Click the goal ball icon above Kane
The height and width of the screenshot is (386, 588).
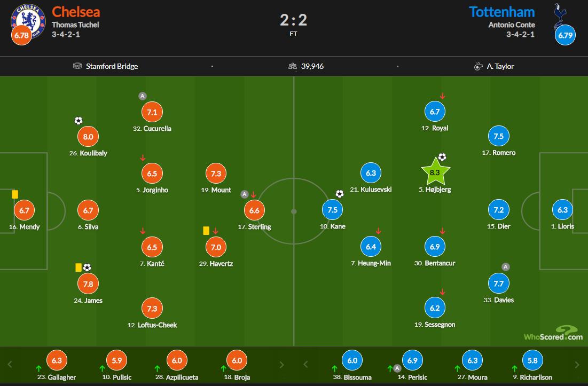click(340, 194)
